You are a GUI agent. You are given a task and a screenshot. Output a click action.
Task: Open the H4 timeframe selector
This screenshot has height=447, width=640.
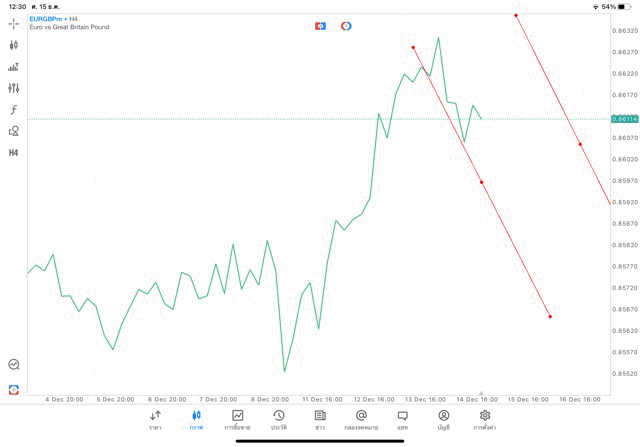(x=14, y=153)
